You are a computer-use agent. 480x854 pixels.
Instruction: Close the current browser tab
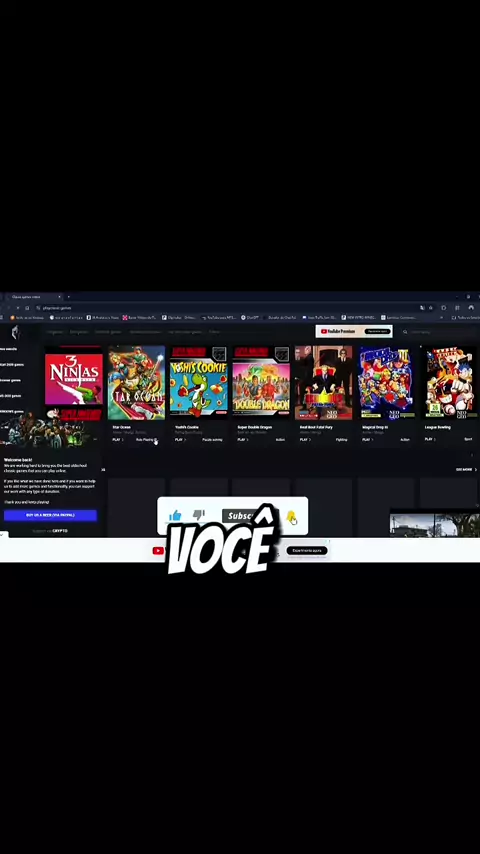point(59,297)
